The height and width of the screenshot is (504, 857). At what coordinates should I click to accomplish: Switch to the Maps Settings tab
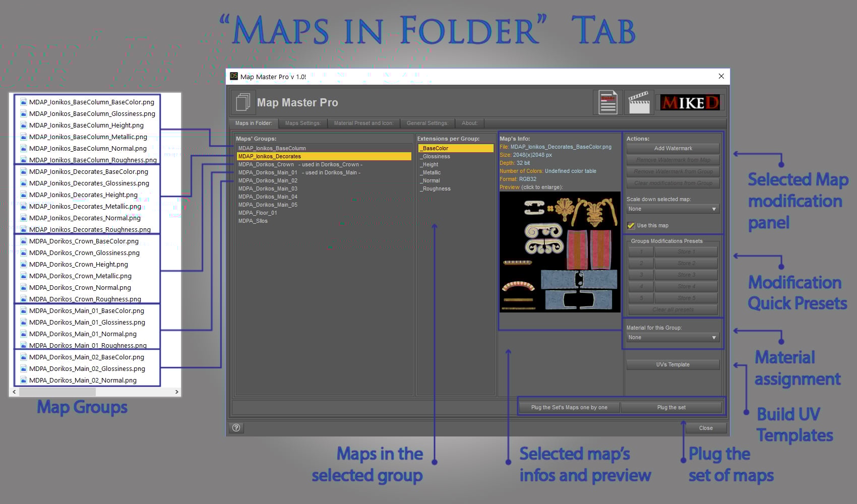[303, 123]
